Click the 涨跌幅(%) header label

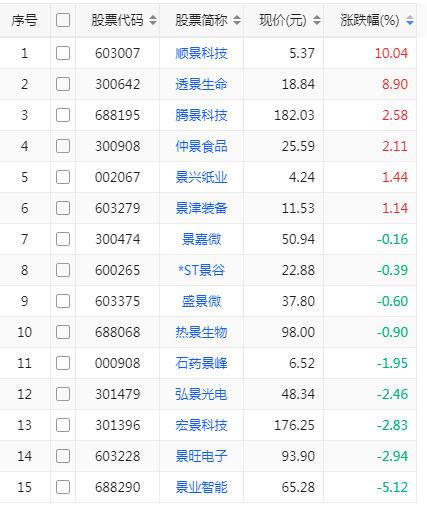370,20
